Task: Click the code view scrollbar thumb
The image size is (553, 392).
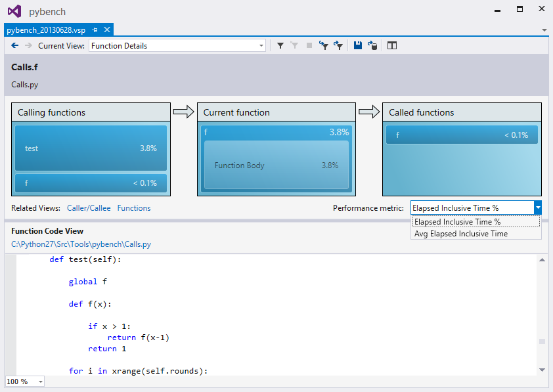Action: tap(542, 341)
